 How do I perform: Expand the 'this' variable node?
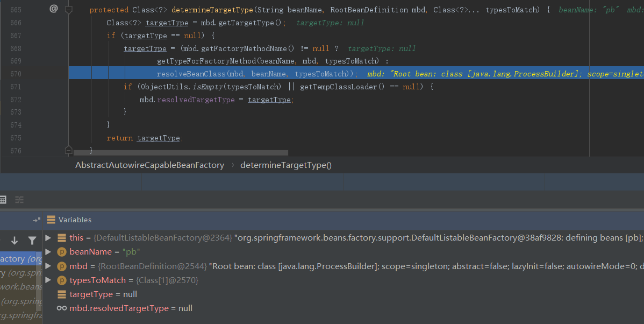click(x=48, y=238)
